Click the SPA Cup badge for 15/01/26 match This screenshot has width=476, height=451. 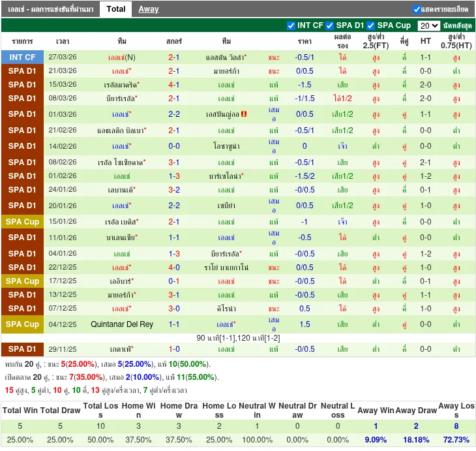click(22, 222)
